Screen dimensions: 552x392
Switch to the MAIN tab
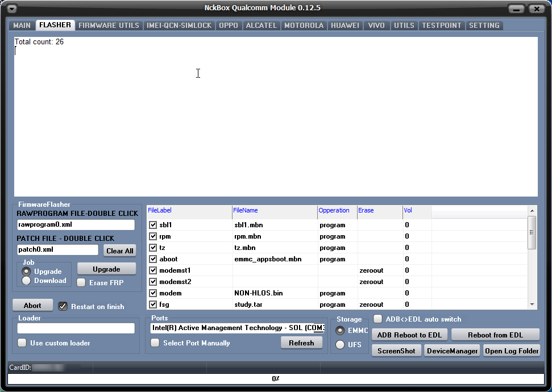(x=22, y=26)
